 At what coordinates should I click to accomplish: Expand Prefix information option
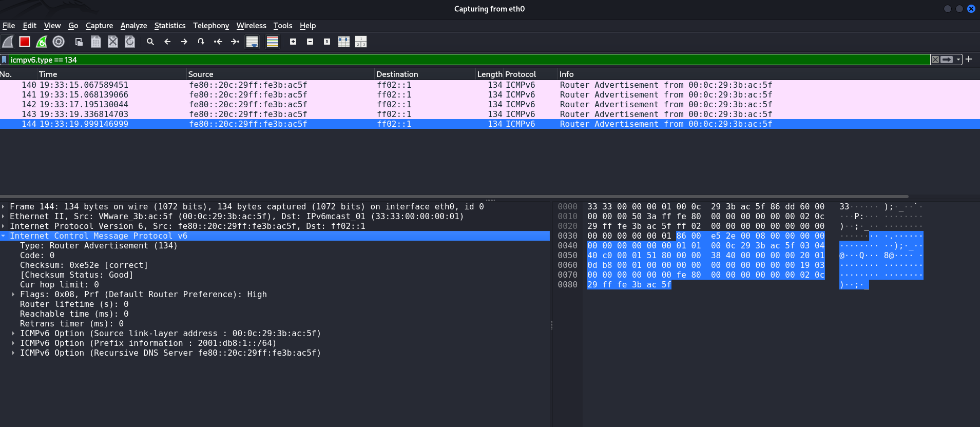13,343
